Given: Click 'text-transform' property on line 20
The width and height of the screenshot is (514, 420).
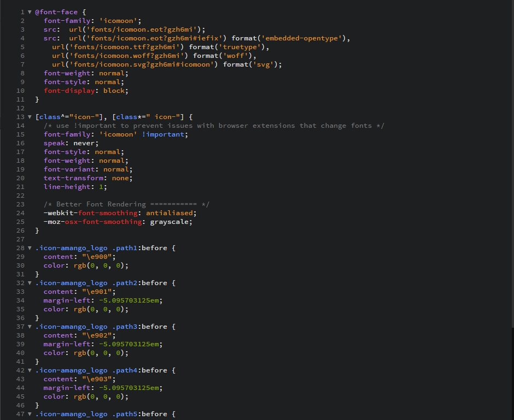Looking at the screenshot, I should click(73, 178).
